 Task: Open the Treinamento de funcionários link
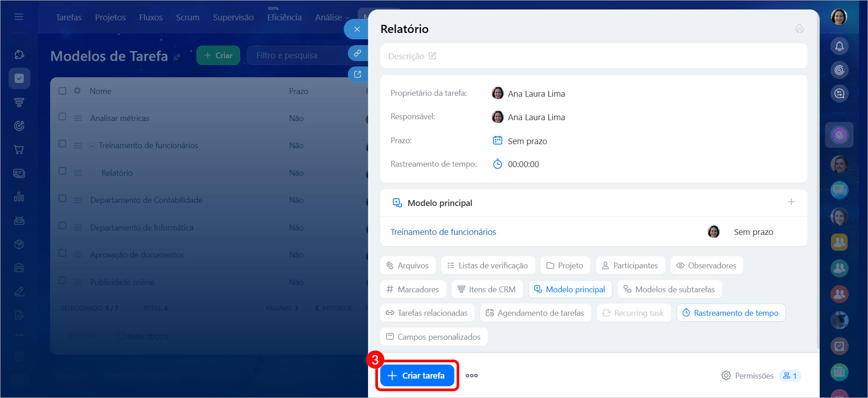pyautogui.click(x=443, y=232)
